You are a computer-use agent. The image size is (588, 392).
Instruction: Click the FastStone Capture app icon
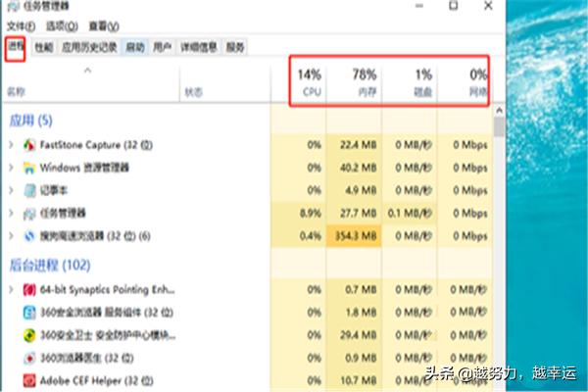(29, 145)
